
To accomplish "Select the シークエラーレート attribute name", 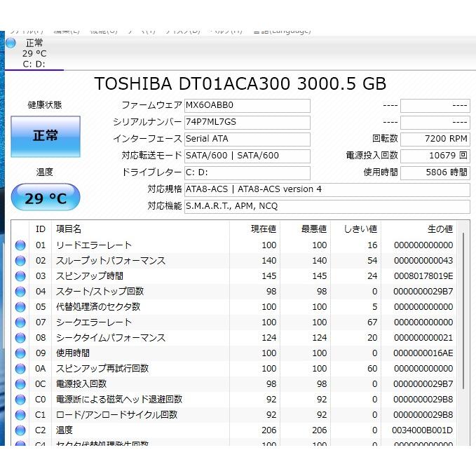I will tap(94, 322).
